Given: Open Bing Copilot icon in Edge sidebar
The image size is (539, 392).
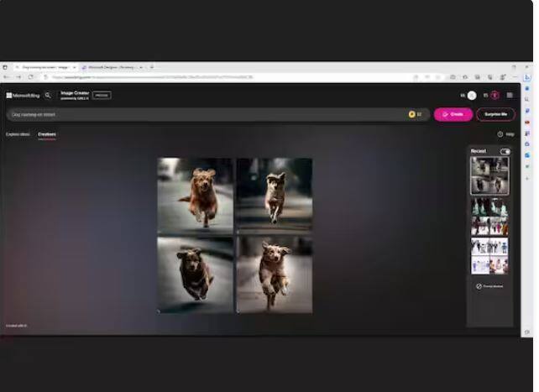Looking at the screenshot, I should [x=527, y=77].
